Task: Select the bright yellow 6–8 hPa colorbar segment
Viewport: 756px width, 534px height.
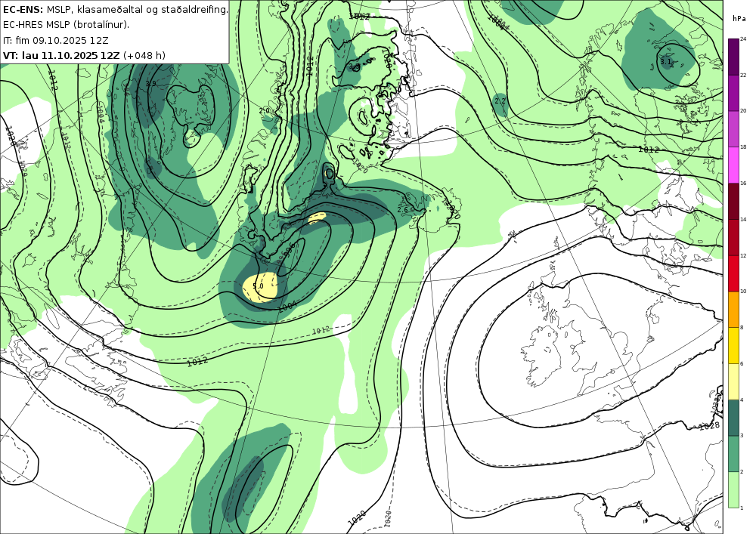Action: 733,345
